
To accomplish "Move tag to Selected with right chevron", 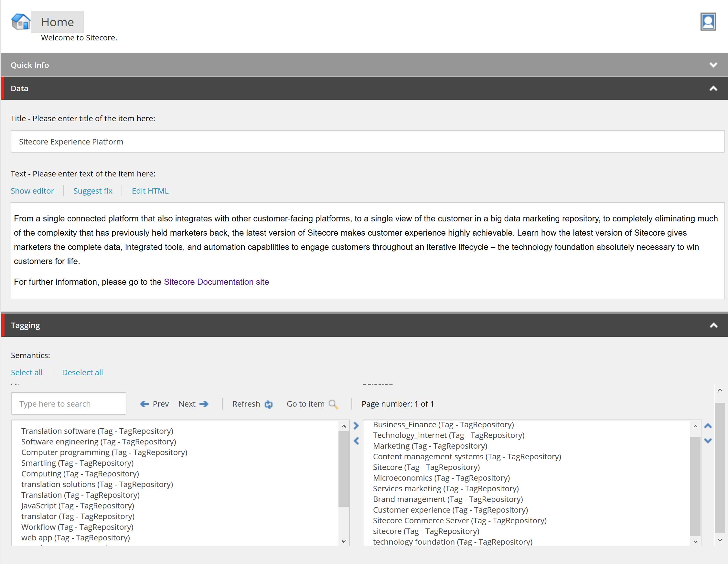I will (x=356, y=426).
